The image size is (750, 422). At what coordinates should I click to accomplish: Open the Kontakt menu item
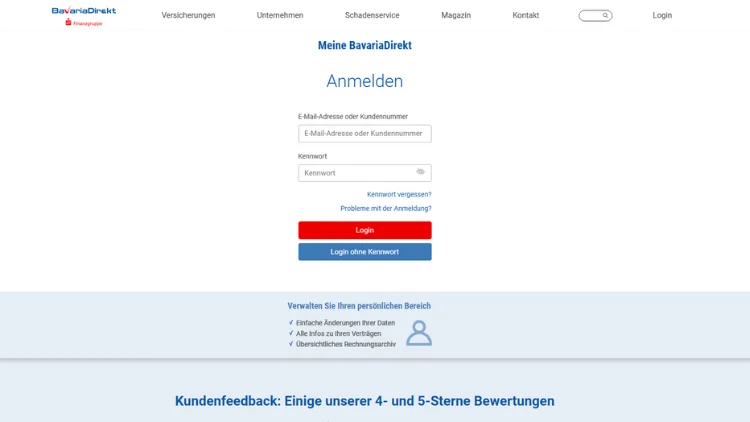click(526, 15)
